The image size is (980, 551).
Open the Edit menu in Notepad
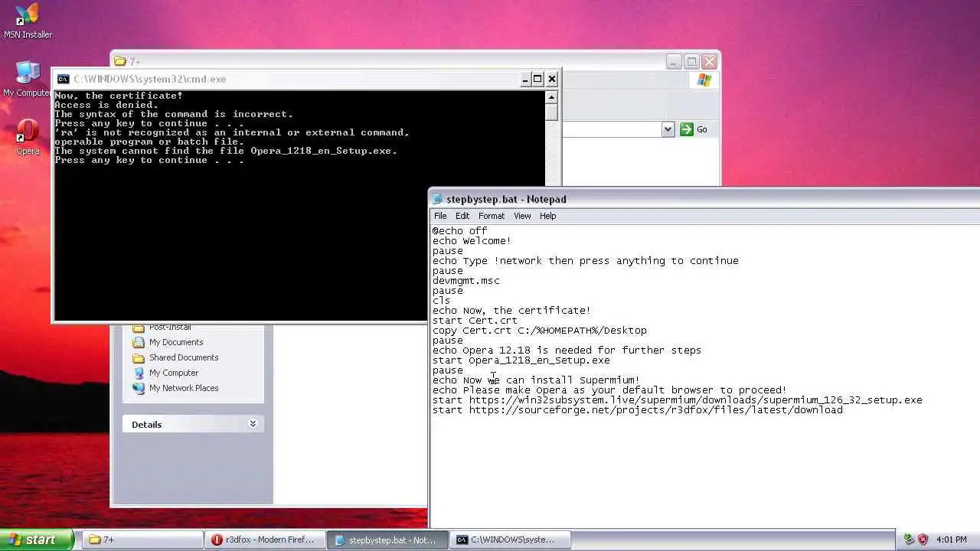pyautogui.click(x=462, y=216)
